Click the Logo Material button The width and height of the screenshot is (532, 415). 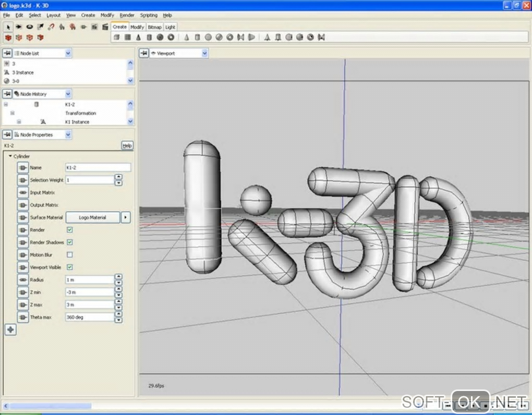coord(92,217)
